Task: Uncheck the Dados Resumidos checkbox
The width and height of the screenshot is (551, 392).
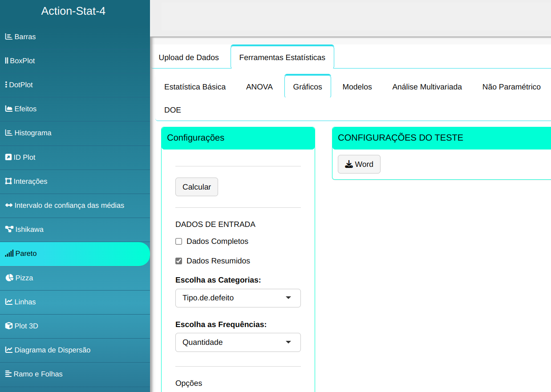Action: [x=179, y=261]
